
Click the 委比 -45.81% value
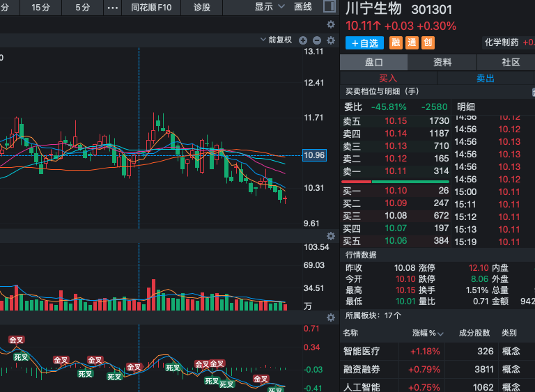[389, 107]
